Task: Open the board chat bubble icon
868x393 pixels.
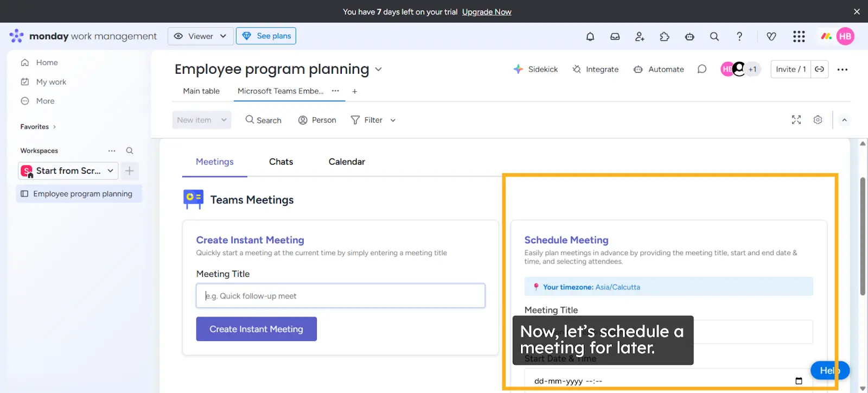Action: 701,69
